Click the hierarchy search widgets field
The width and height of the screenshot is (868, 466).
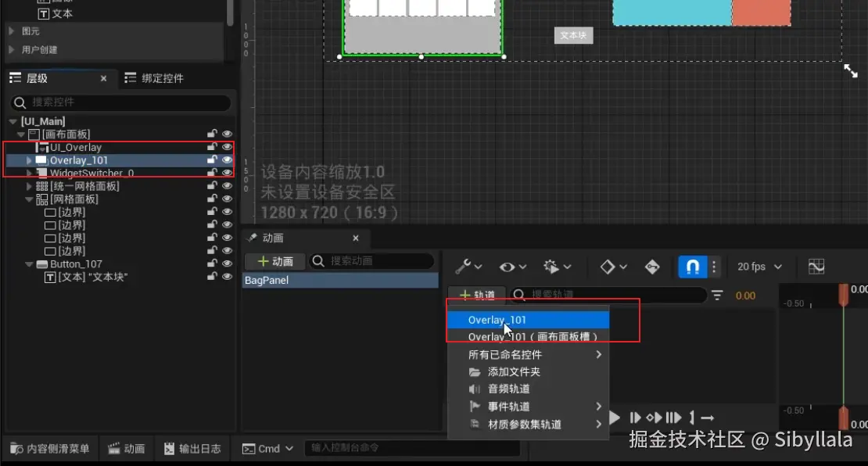tap(120, 102)
